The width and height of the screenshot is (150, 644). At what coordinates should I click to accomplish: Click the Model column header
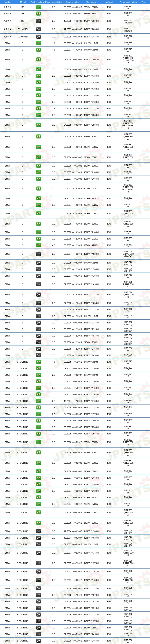[x=23, y=2]
